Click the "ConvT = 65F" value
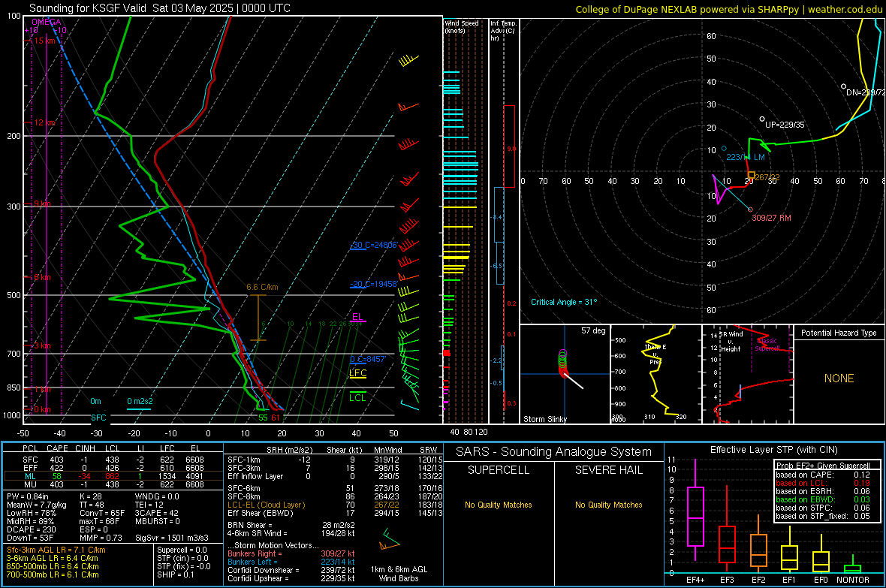The width and height of the screenshot is (886, 588). pyautogui.click(x=102, y=513)
